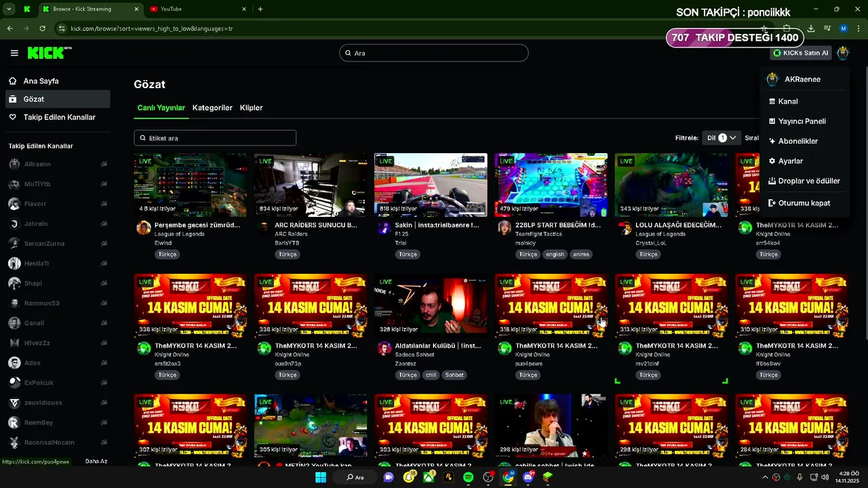Image resolution: width=868 pixels, height=488 pixels.
Task: Click the H1vezZz channel avatar
Action: (14, 343)
